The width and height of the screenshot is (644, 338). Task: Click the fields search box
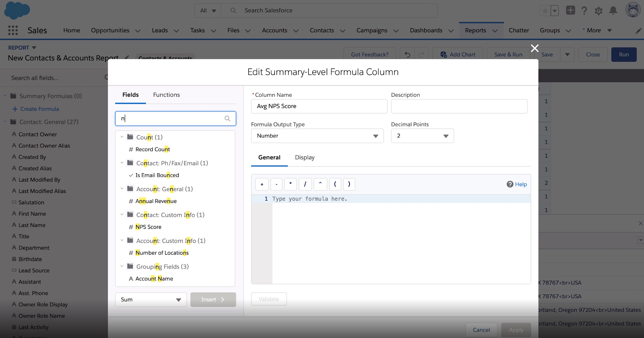tap(175, 118)
